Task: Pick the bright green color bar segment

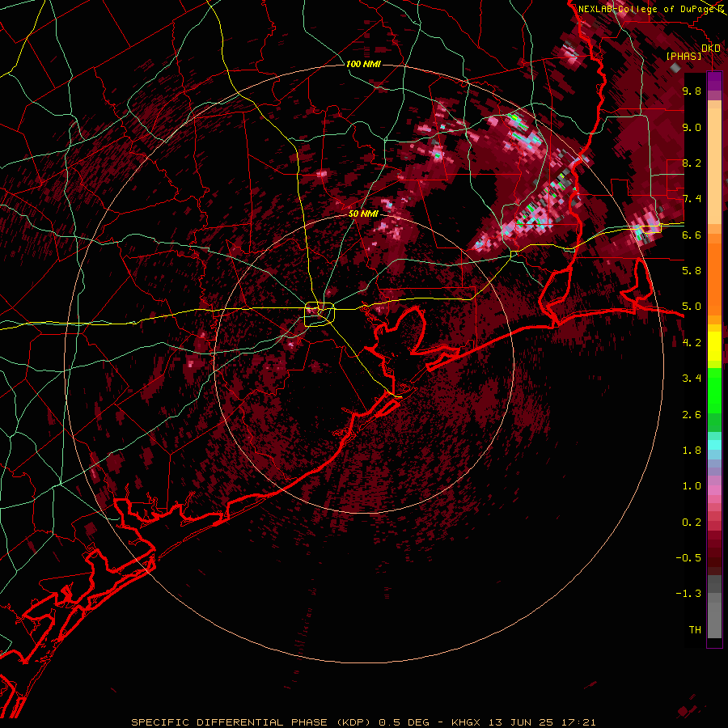Action: [x=714, y=392]
